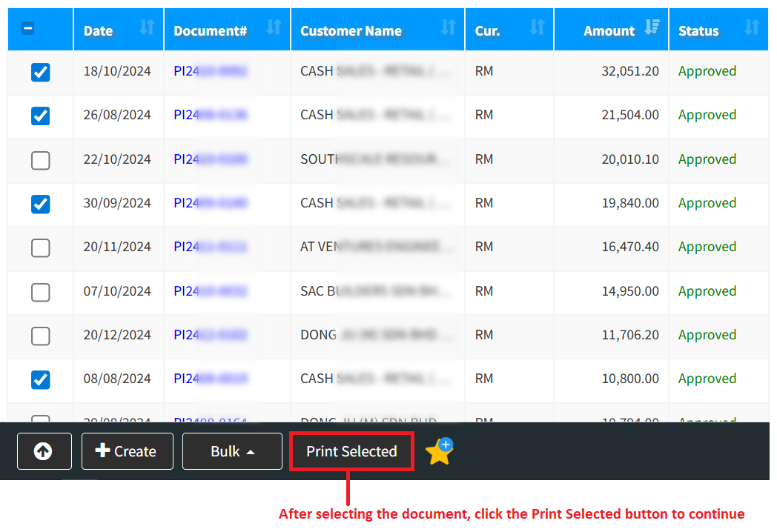The height and width of the screenshot is (532, 777).
Task: Open the Bulk dropdown menu
Action: [232, 451]
